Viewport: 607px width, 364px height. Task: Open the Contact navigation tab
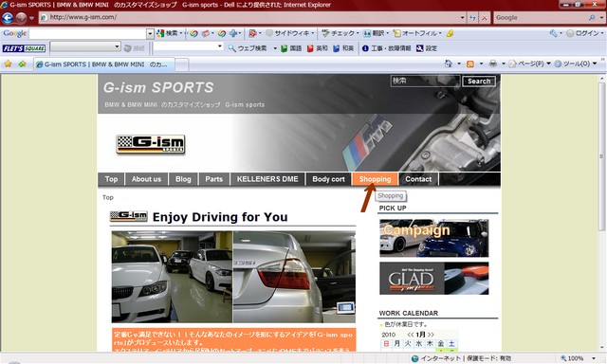418,179
